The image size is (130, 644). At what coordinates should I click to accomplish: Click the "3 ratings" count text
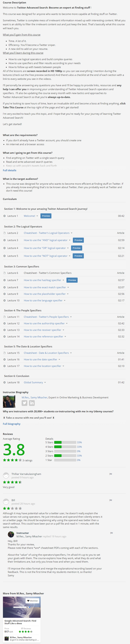[x=27, y=460]
